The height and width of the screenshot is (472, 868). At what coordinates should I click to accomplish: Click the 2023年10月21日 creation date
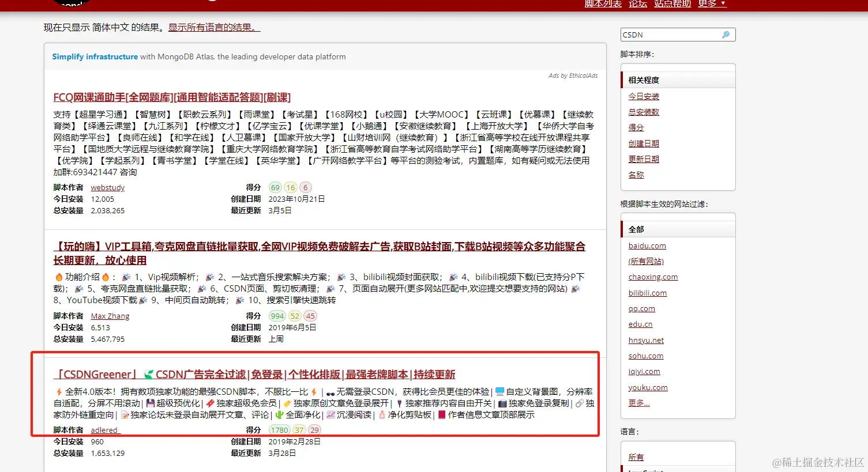296,199
